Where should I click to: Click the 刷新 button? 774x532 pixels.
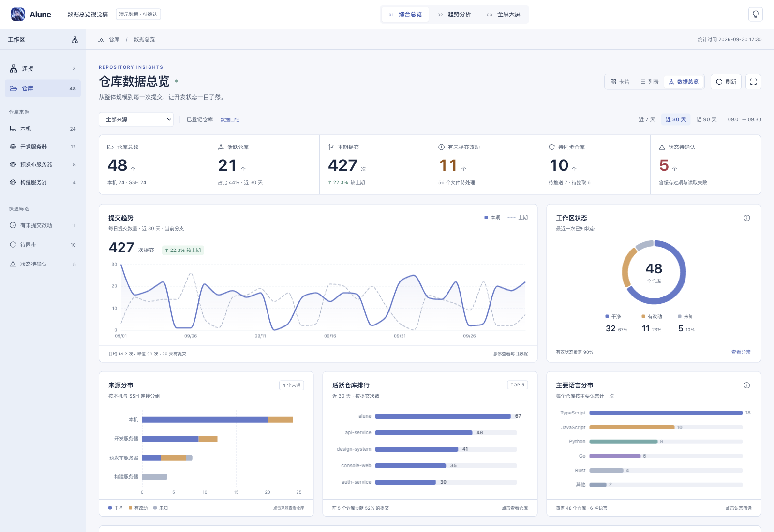[726, 82]
